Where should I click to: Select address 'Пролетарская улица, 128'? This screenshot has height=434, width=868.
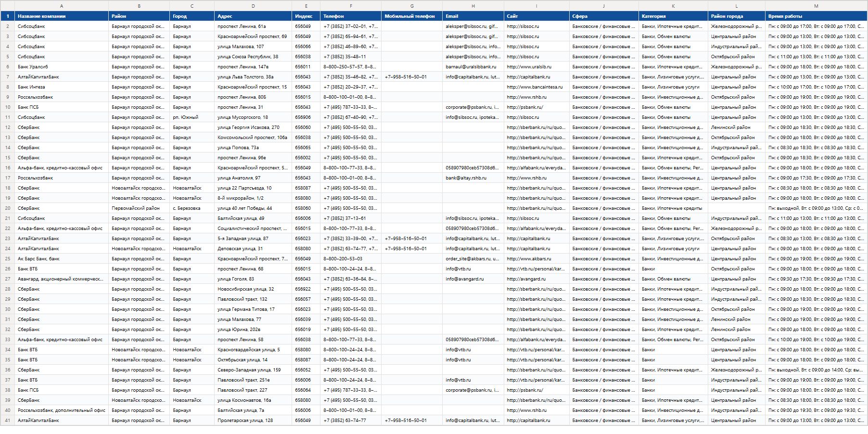pyautogui.click(x=253, y=420)
